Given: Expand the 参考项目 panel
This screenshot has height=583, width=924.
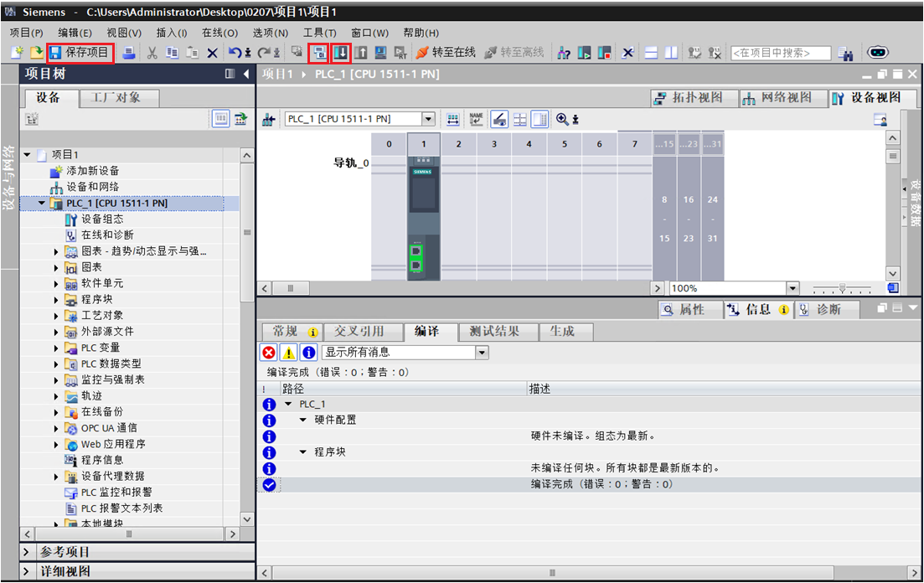Looking at the screenshot, I should pyautogui.click(x=26, y=552).
